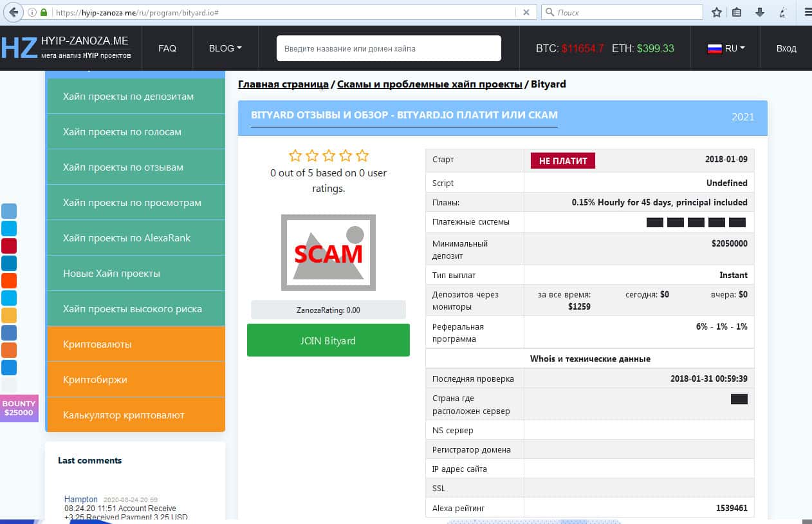Rate Bityard with the first star
Screen dimensions: 812x524
tap(295, 155)
